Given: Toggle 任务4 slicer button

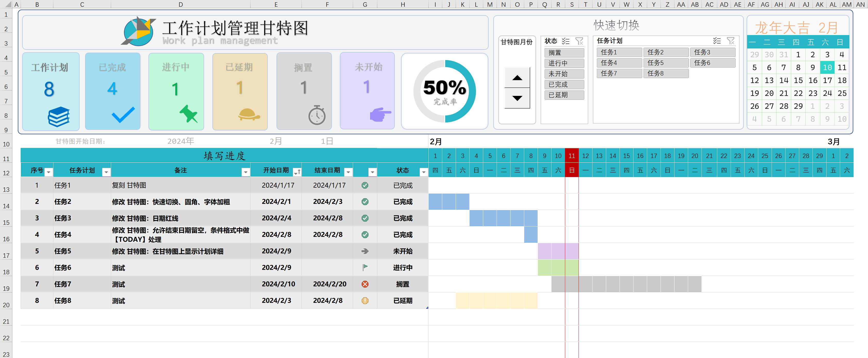Looking at the screenshot, I should pos(619,63).
